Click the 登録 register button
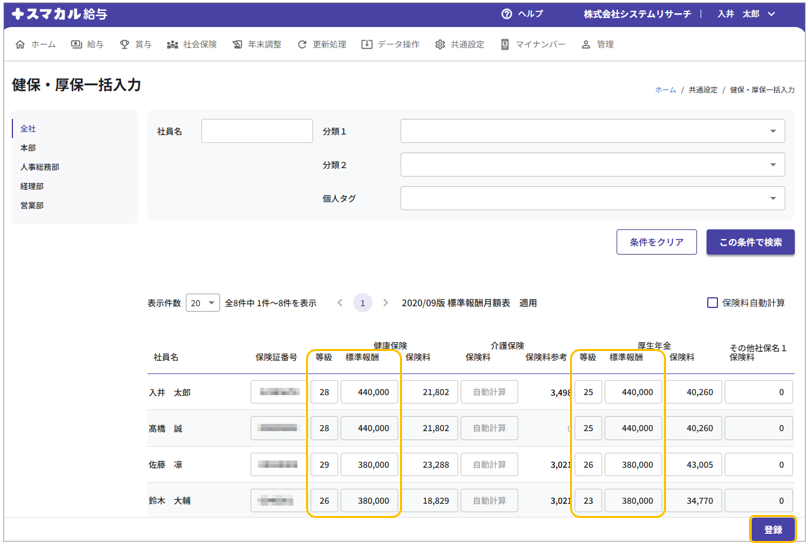Image resolution: width=808 pixels, height=545 pixels. pos(772,529)
